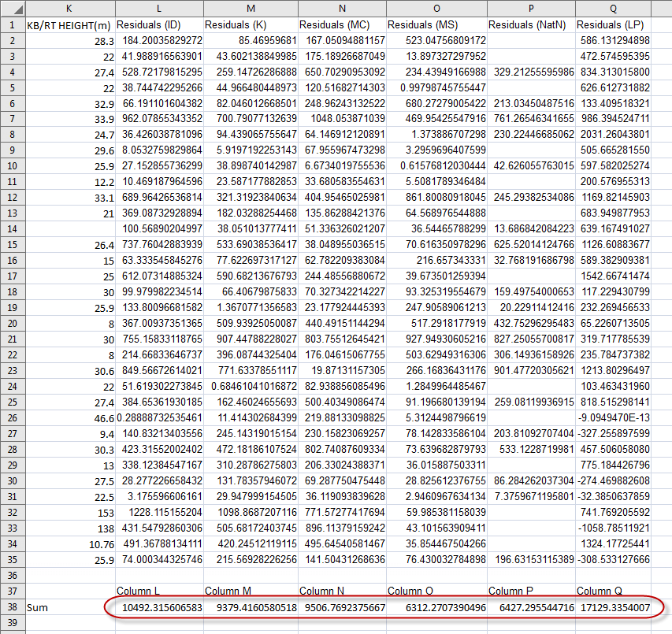Select cell 1228.115155204
Screen dimensions: 672x634
click(x=159, y=513)
